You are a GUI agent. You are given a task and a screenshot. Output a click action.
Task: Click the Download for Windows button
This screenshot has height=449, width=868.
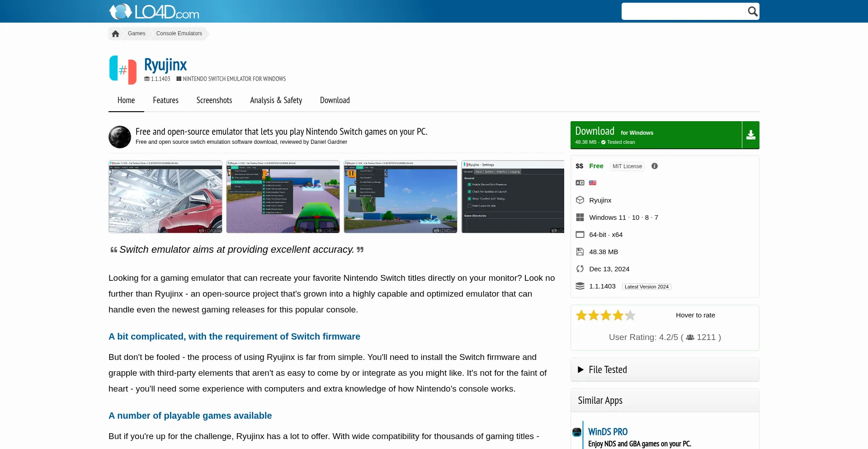(x=656, y=135)
